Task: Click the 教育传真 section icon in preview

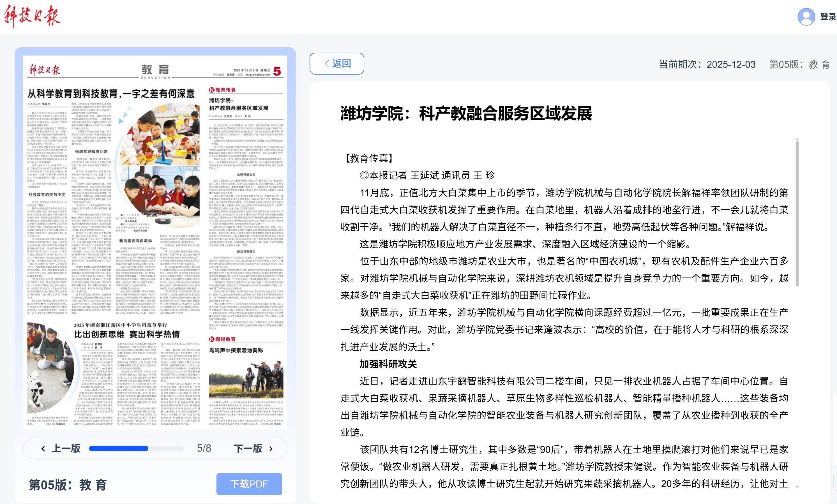Action: click(x=212, y=90)
